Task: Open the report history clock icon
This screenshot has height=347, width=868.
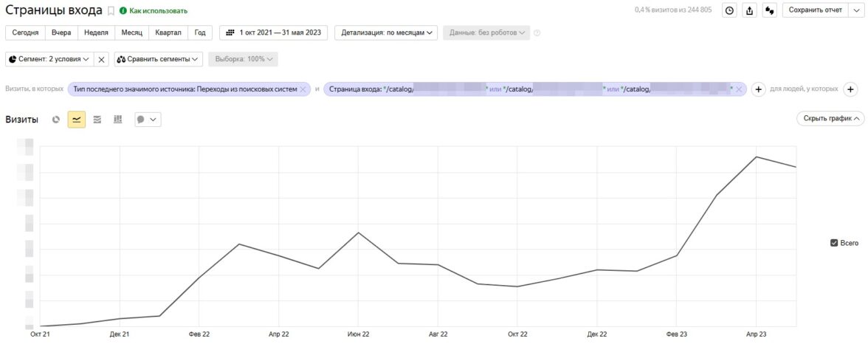Action: pyautogui.click(x=729, y=10)
